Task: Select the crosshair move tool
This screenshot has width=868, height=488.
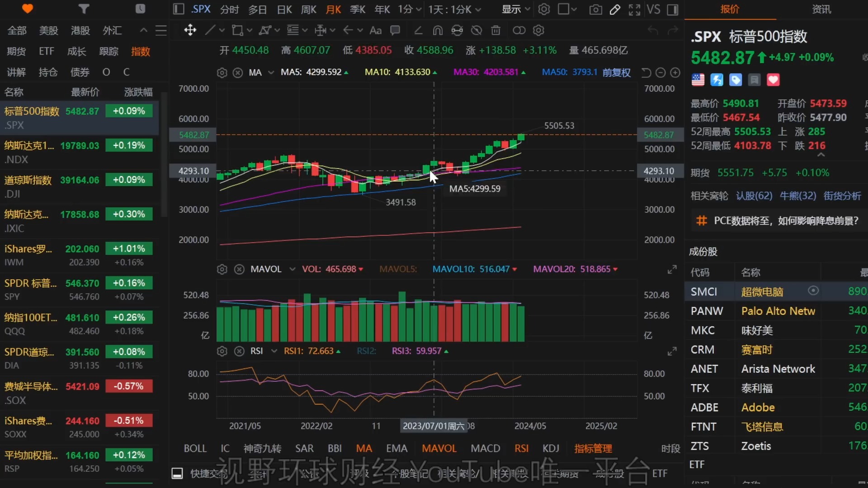Action: click(190, 30)
